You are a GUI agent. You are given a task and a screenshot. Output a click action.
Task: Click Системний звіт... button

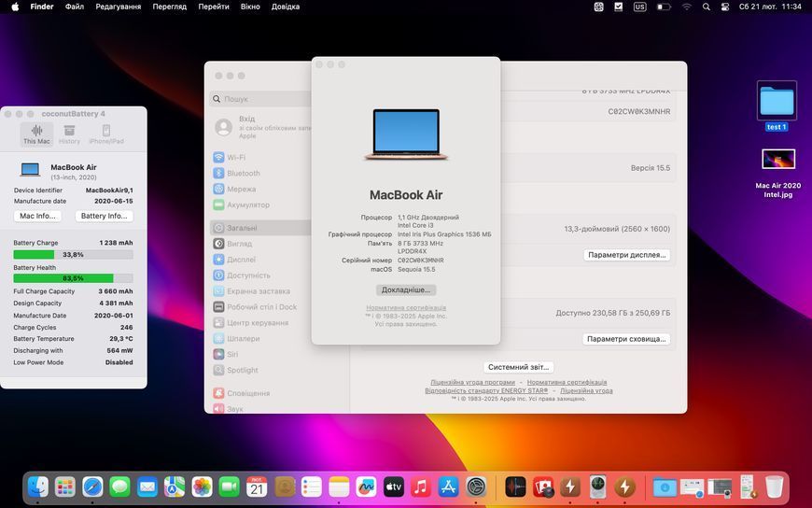pyautogui.click(x=518, y=367)
